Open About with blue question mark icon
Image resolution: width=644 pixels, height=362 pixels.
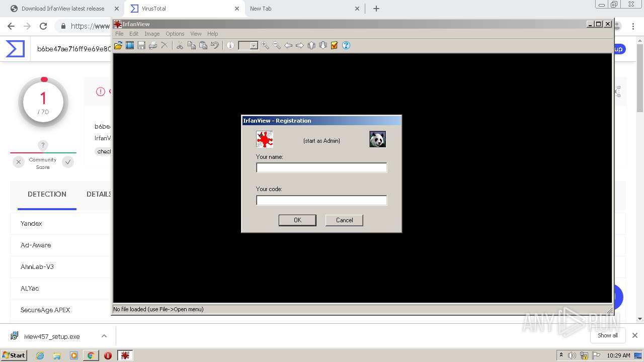click(x=346, y=45)
